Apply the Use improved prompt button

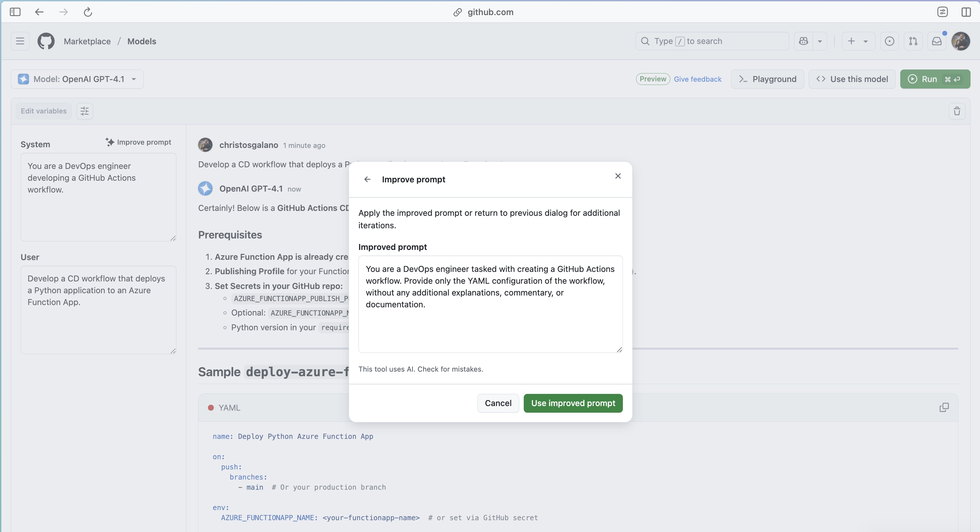pyautogui.click(x=573, y=403)
